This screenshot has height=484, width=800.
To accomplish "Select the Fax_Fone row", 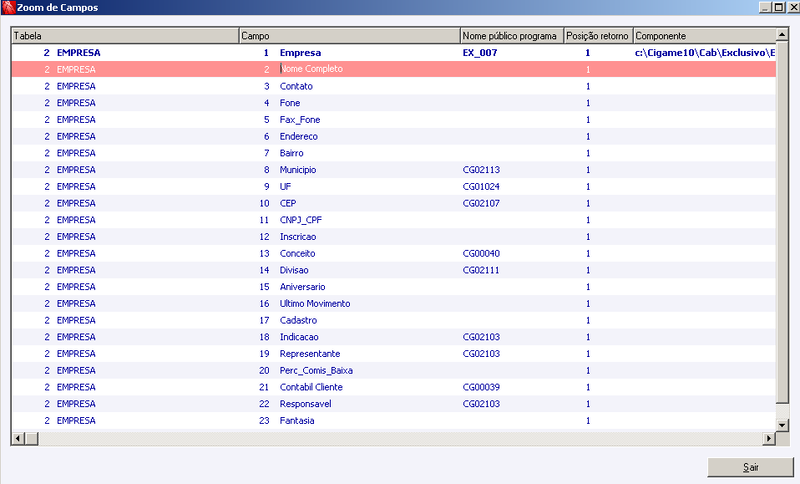I will [x=393, y=120].
